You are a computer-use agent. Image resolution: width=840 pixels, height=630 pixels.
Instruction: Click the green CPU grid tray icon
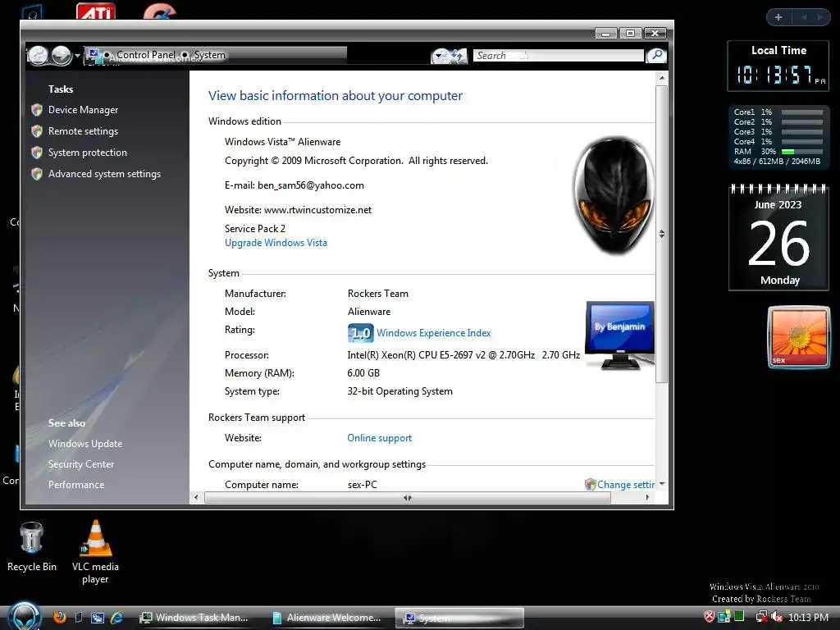[739, 616]
